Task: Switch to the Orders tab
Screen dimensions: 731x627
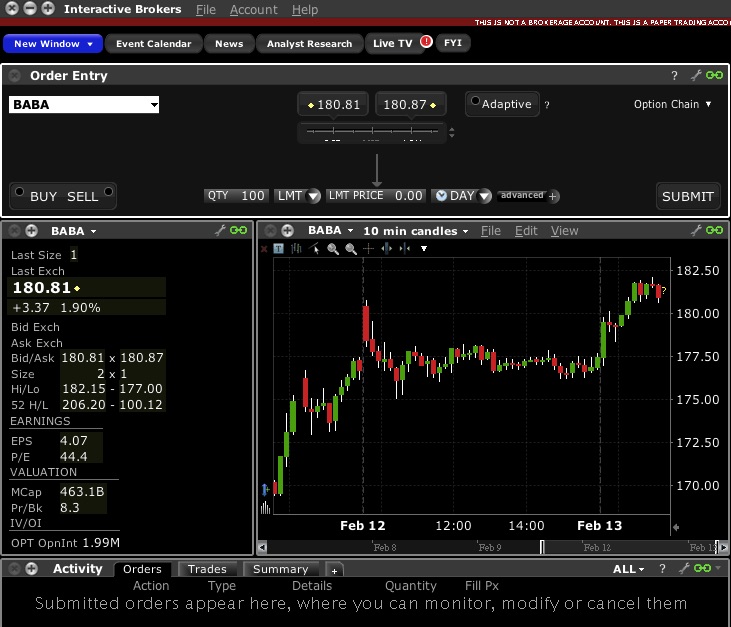Action: tap(142, 569)
